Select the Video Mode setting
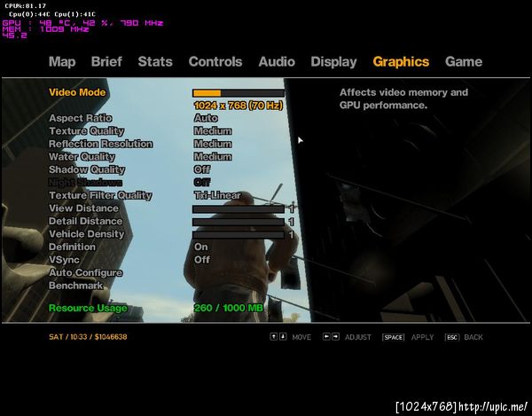 pos(77,92)
